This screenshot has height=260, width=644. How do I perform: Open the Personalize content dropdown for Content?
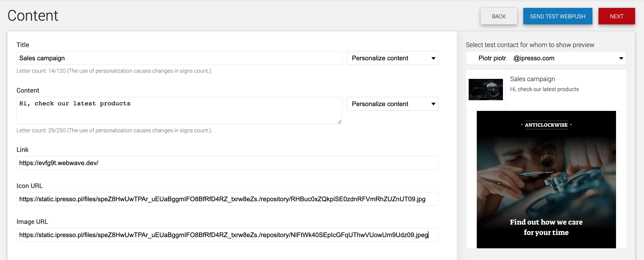pos(392,104)
